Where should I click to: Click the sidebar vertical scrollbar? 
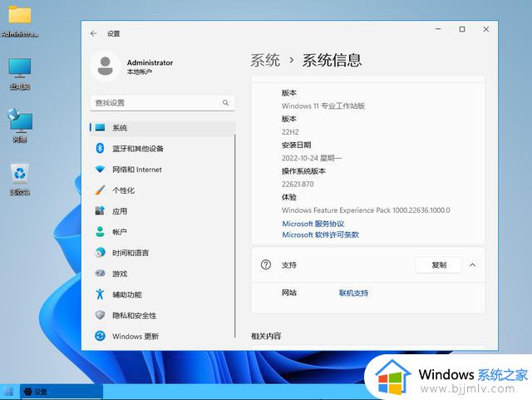pyautogui.click(x=234, y=235)
